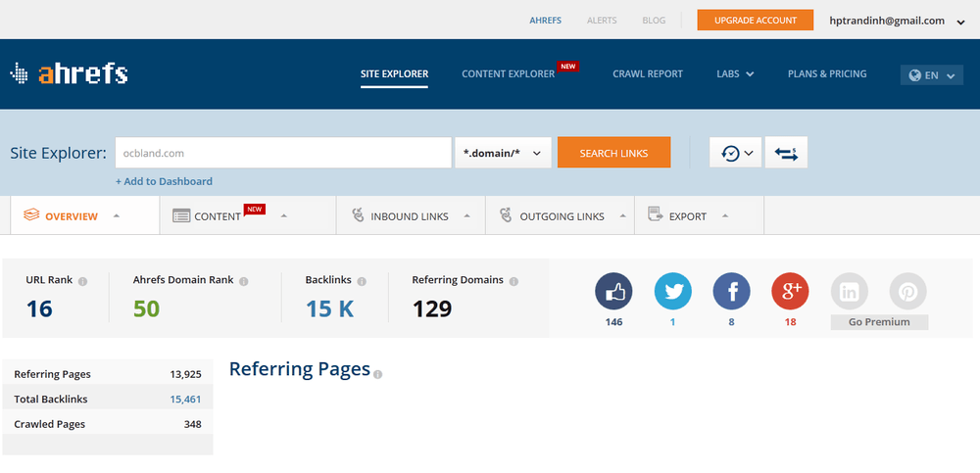Click the Add to Dashboard link
Viewport: 980px width, 473px height.
click(x=164, y=181)
